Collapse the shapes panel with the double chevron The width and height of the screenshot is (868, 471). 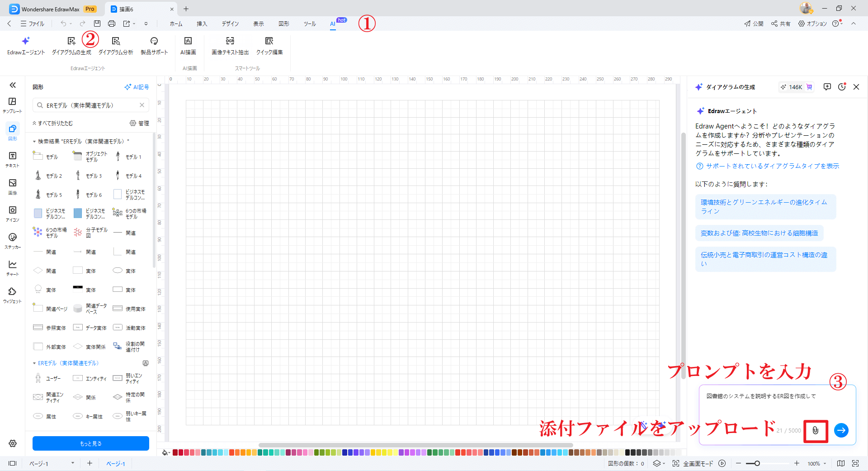coord(13,85)
